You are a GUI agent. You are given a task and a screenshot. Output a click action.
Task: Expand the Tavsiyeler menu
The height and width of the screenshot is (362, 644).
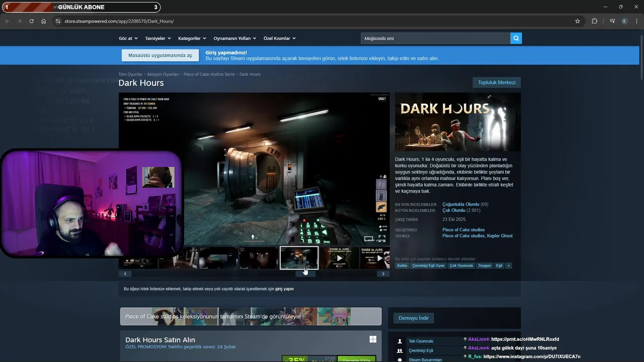[158, 38]
